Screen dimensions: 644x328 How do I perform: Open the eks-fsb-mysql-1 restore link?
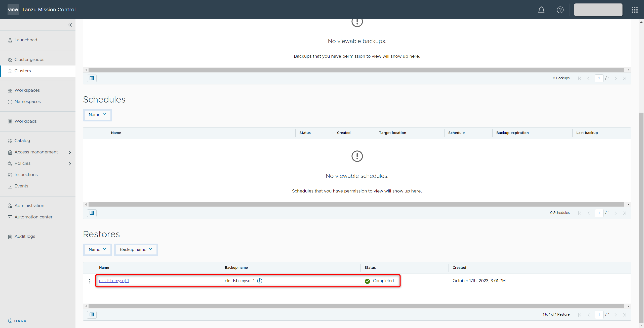click(114, 281)
